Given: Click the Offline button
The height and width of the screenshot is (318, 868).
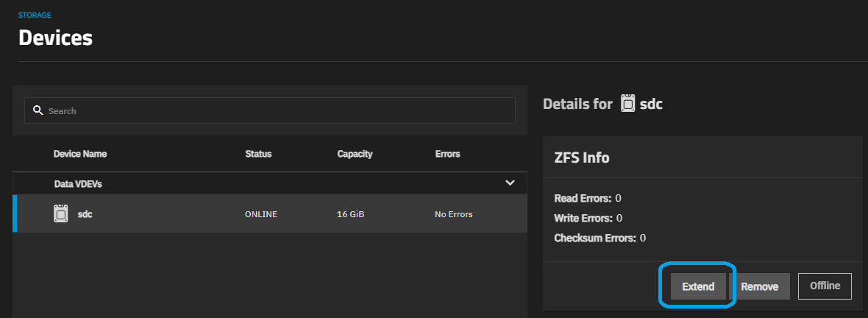Looking at the screenshot, I should [x=825, y=286].
